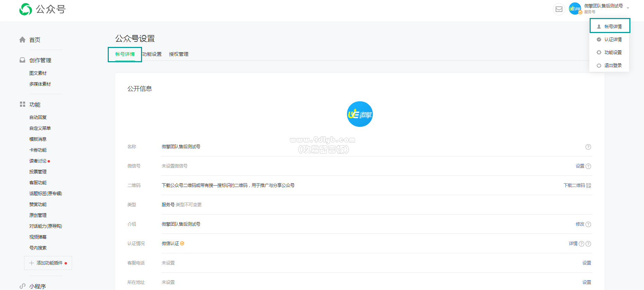Open 图文素材 under 创作管理
The height and width of the screenshot is (290, 644).
pyautogui.click(x=38, y=73)
